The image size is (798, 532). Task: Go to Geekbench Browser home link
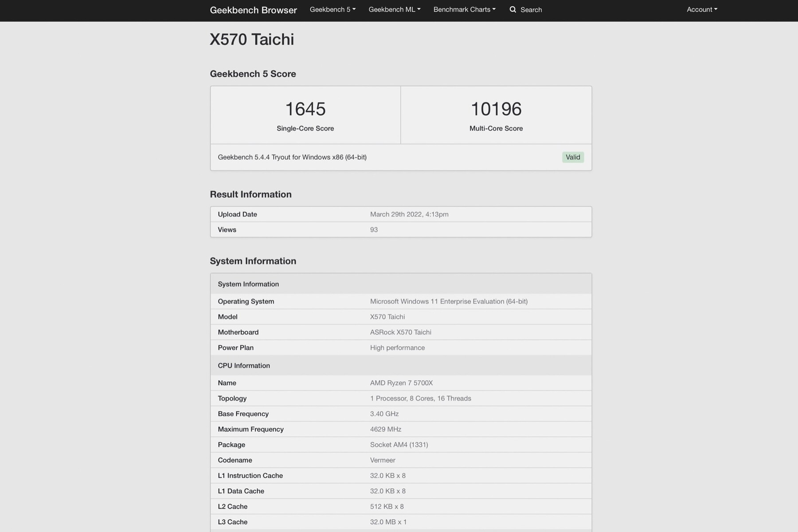(253, 10)
